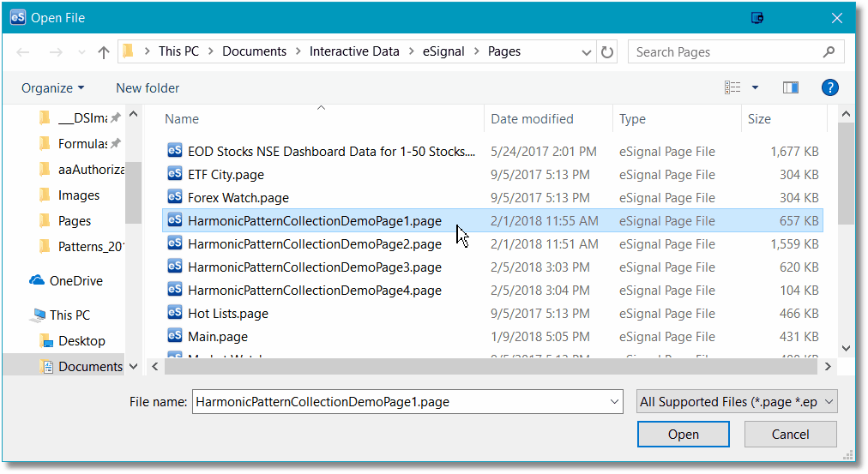Image resolution: width=868 pixels, height=474 pixels.
Task: Click the chevron after Documents breadcrumb
Action: point(298,51)
